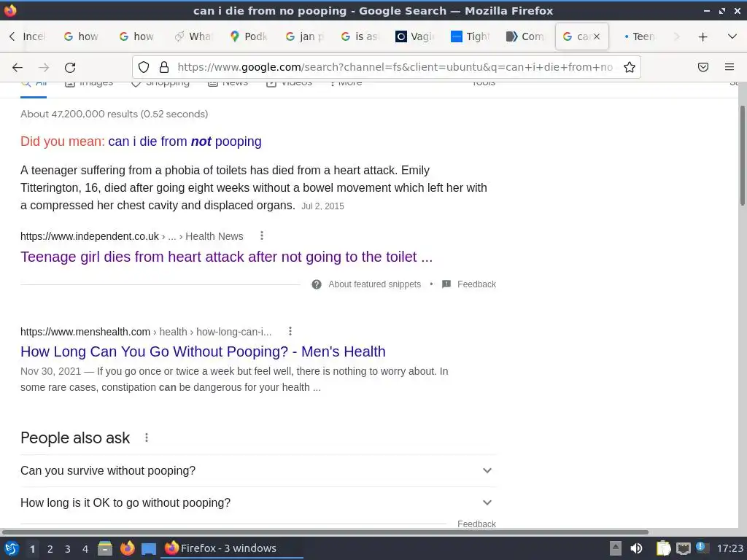Image resolution: width=747 pixels, height=560 pixels.
Task: Open menshealth.com result options three-dot menu
Action: coord(290,332)
